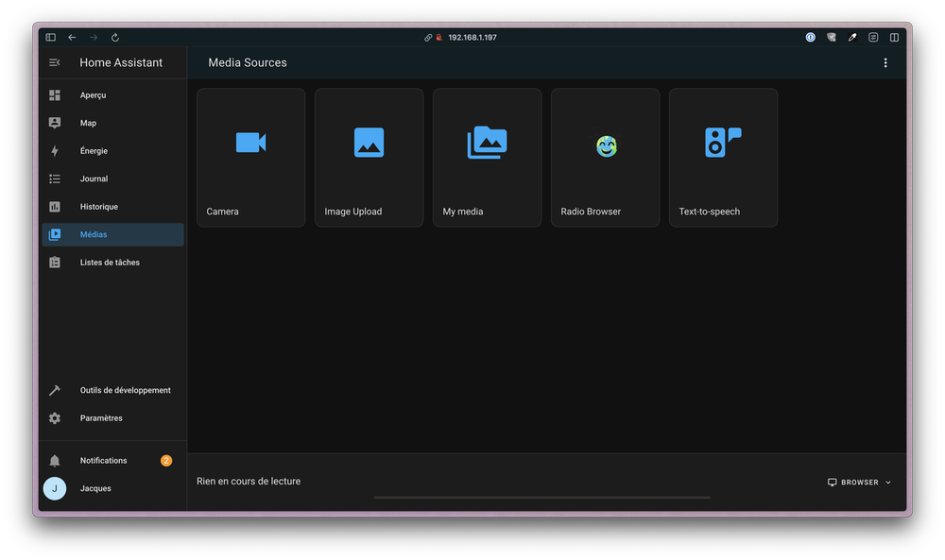Click the Text-to-speech speaker icon
The width and height of the screenshot is (945, 560).
[723, 143]
